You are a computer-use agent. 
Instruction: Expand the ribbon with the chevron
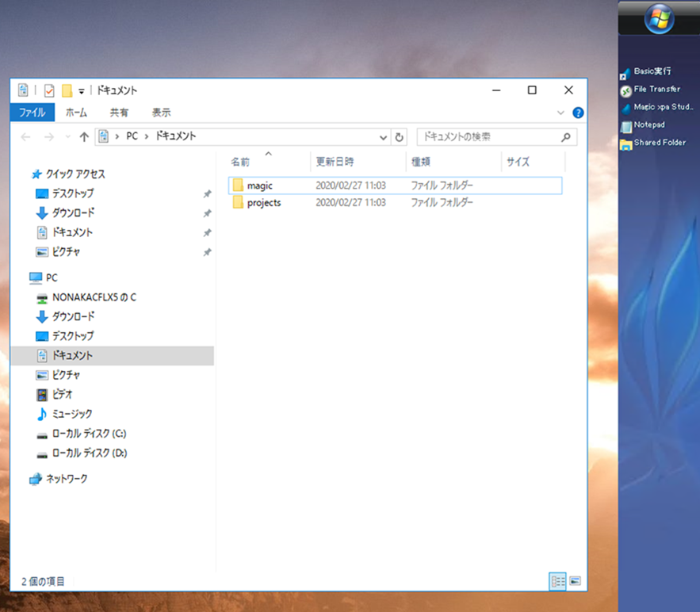click(x=561, y=113)
